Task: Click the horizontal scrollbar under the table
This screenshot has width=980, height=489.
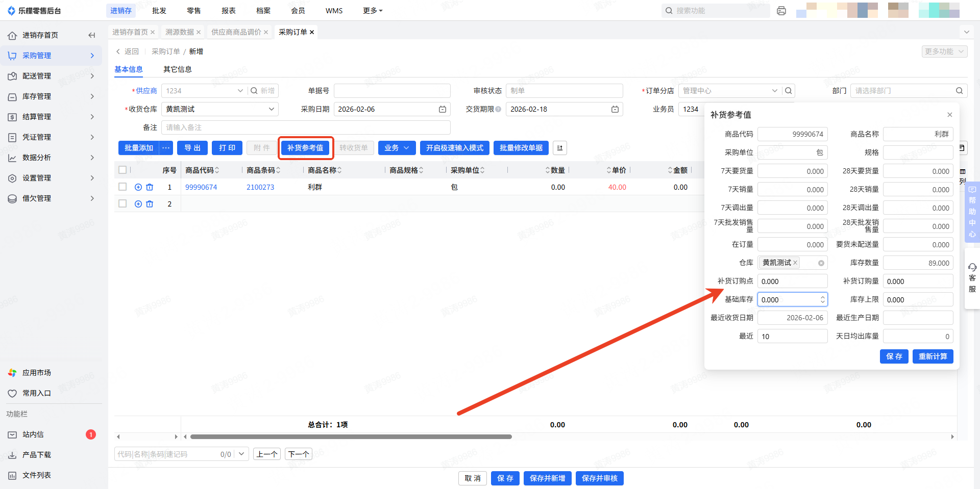Action: point(351,436)
